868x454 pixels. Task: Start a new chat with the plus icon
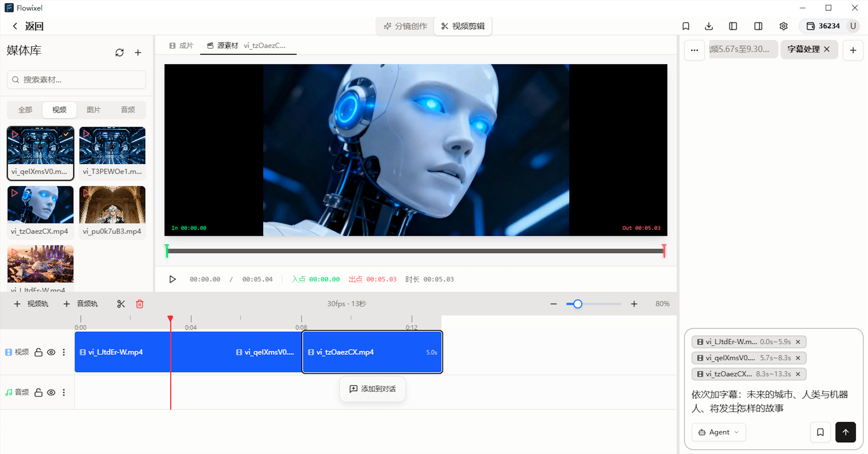click(853, 50)
